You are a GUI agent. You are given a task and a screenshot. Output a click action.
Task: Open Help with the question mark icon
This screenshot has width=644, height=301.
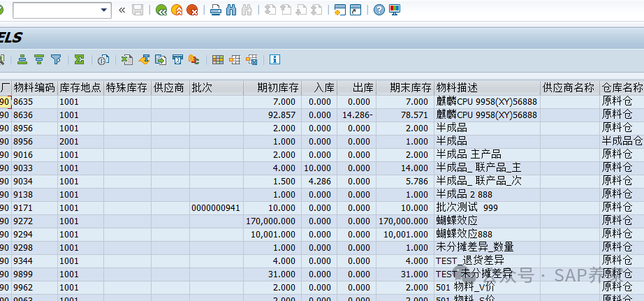(379, 10)
